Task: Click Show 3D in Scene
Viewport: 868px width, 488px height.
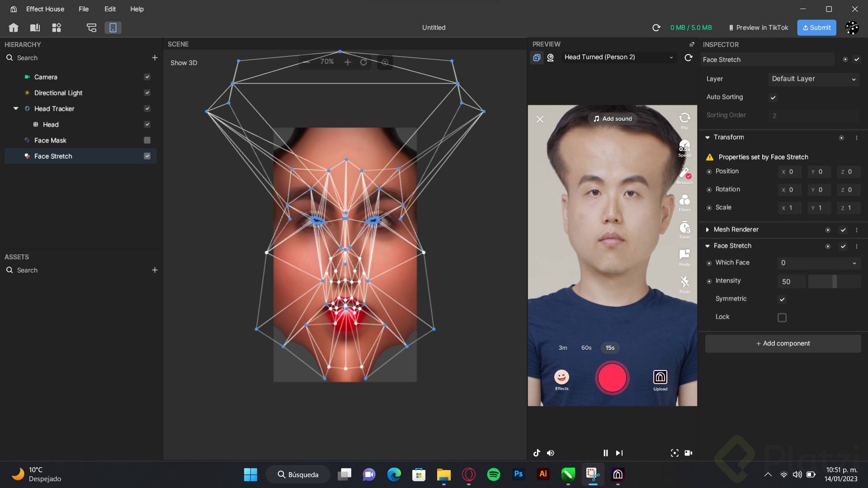Action: point(184,63)
